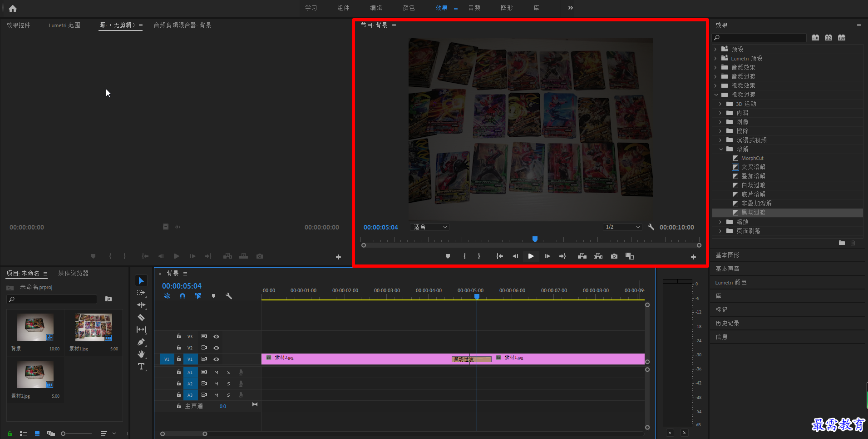Select the Slip tool
Image resolution: width=868 pixels, height=439 pixels.
coord(141,329)
